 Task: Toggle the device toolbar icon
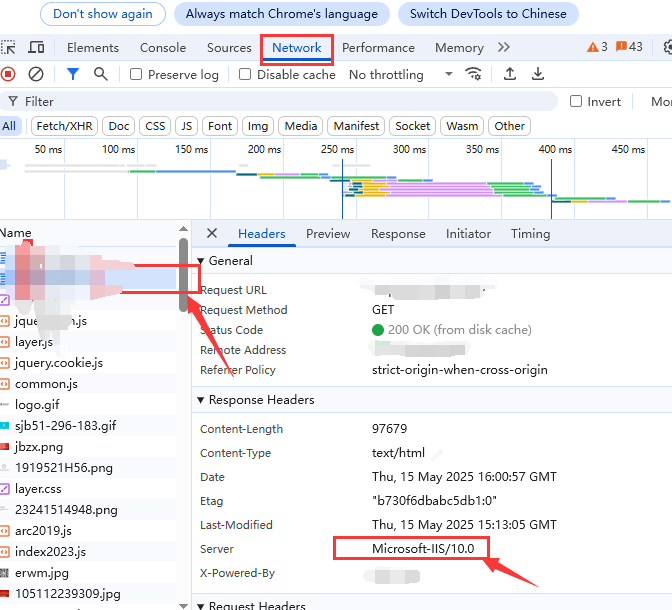pos(37,48)
